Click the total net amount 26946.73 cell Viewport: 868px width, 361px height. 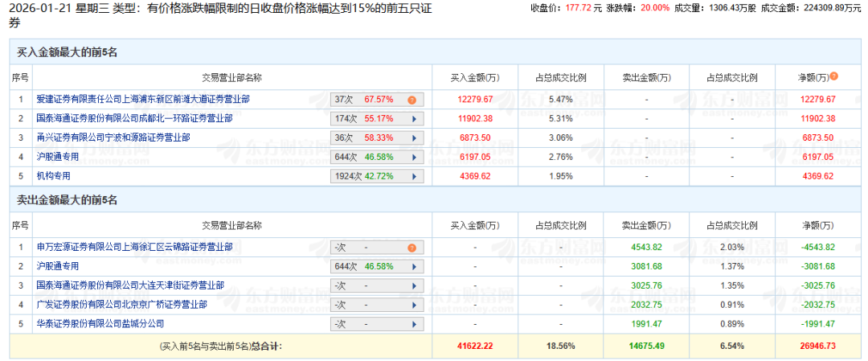pyautogui.click(x=818, y=346)
